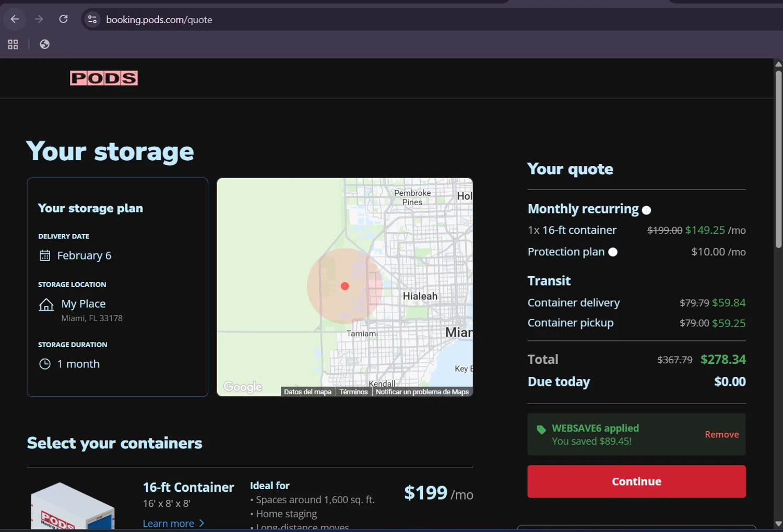Screen dimensions: 783x532
Task: Click the page vertical scrollbar thumb
Action: 778,159
